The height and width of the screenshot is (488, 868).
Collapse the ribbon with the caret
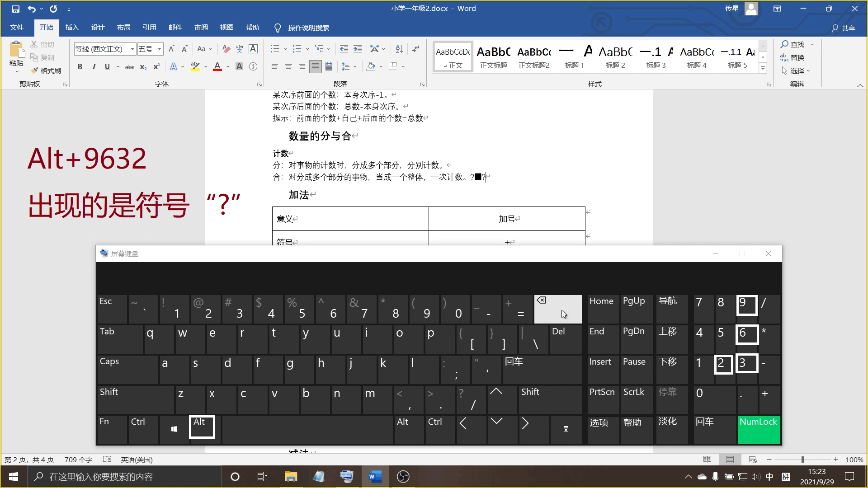click(860, 85)
